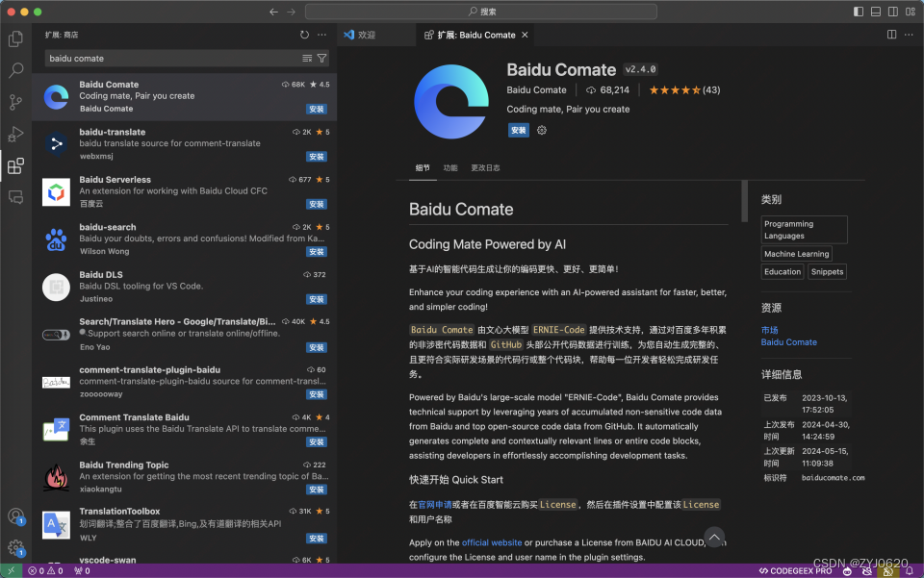Toggle bottom panel layout icon
Viewport: 924px width, 578px height.
pos(876,12)
